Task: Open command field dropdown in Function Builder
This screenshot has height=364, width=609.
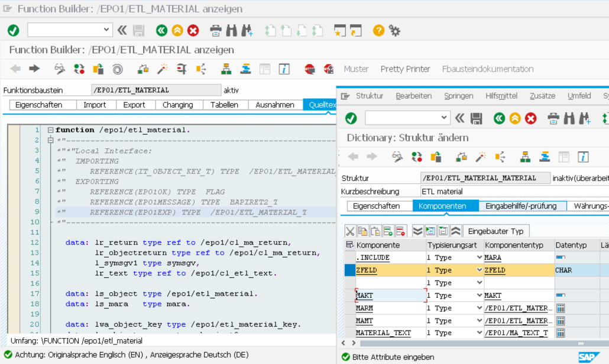Action: coord(106,30)
